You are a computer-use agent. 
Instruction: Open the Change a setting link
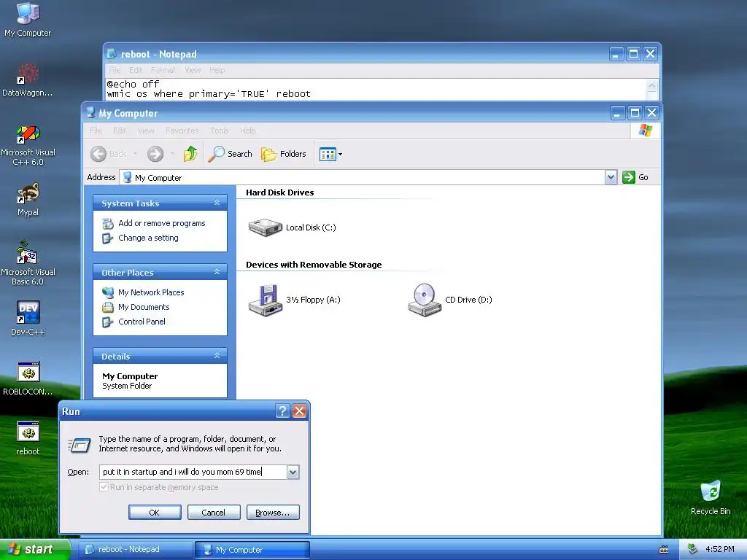pos(148,238)
